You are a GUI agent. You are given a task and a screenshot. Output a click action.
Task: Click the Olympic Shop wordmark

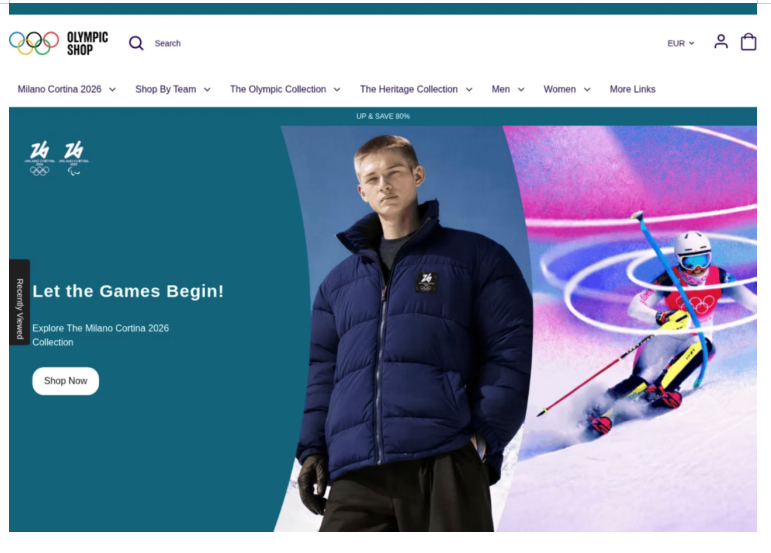pos(88,43)
